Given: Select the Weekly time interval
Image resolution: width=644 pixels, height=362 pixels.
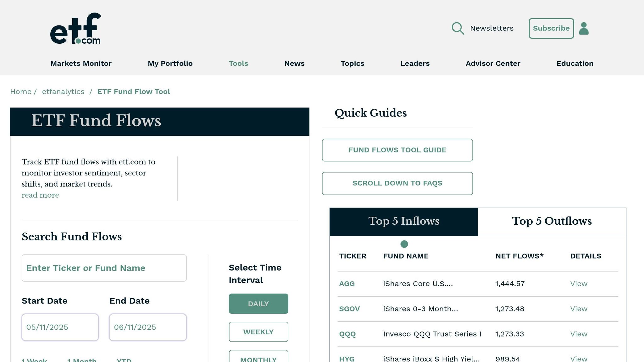Looking at the screenshot, I should pyautogui.click(x=258, y=332).
